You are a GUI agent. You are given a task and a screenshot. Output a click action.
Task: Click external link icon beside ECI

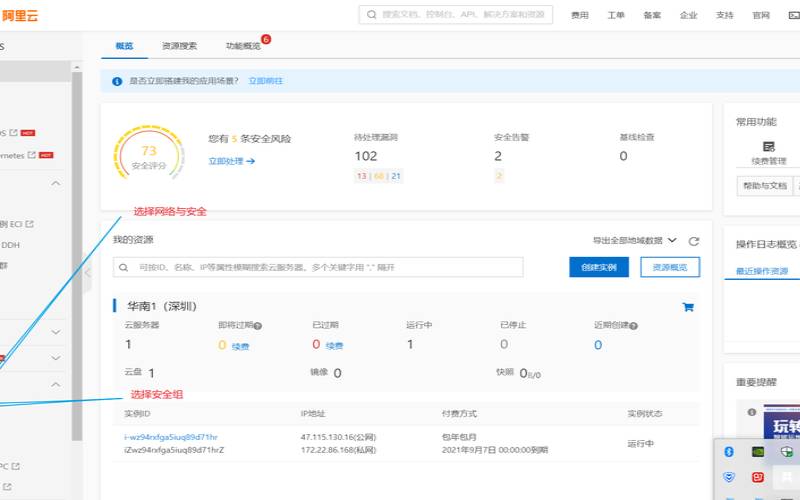[29, 224]
